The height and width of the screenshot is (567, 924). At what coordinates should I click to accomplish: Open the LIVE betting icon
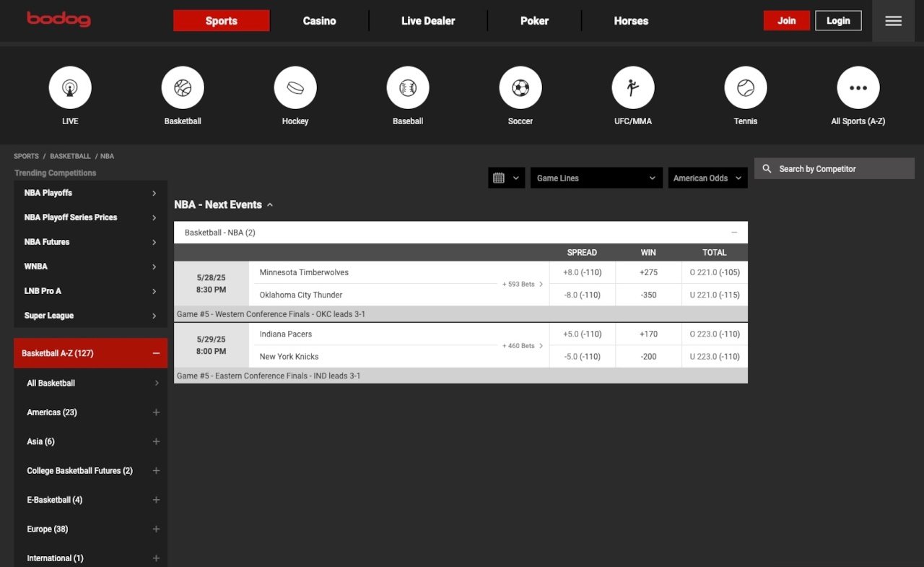pos(70,87)
